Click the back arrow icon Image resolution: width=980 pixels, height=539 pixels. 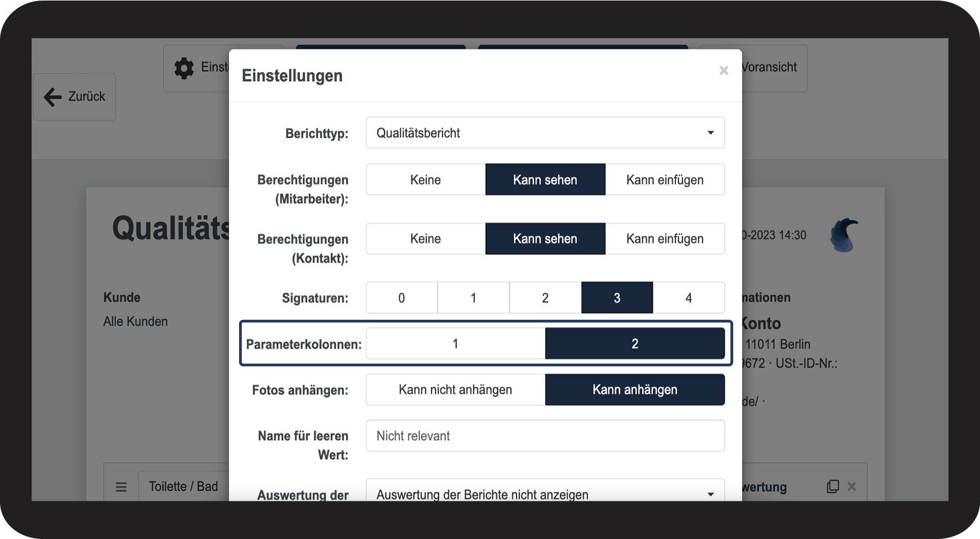point(53,97)
